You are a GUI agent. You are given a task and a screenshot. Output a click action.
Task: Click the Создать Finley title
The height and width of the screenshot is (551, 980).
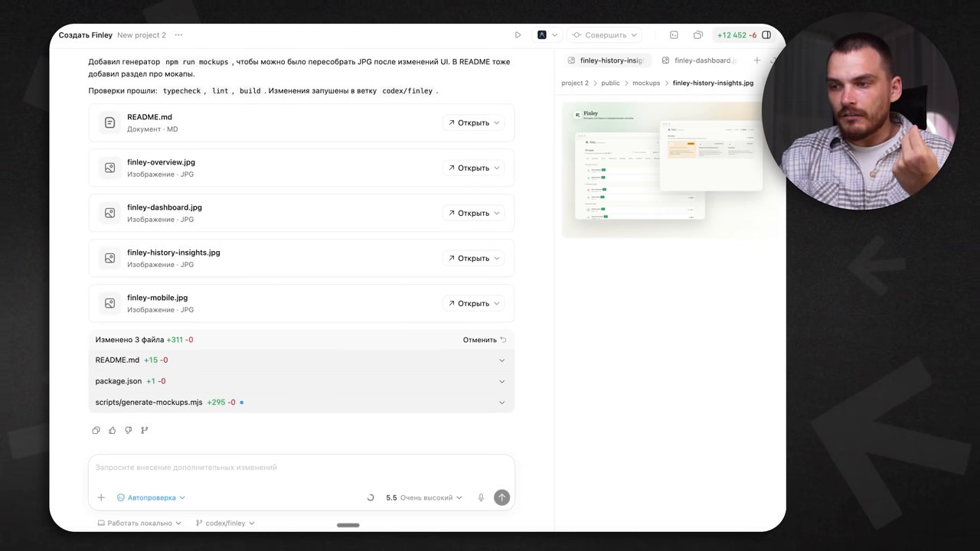(x=86, y=35)
